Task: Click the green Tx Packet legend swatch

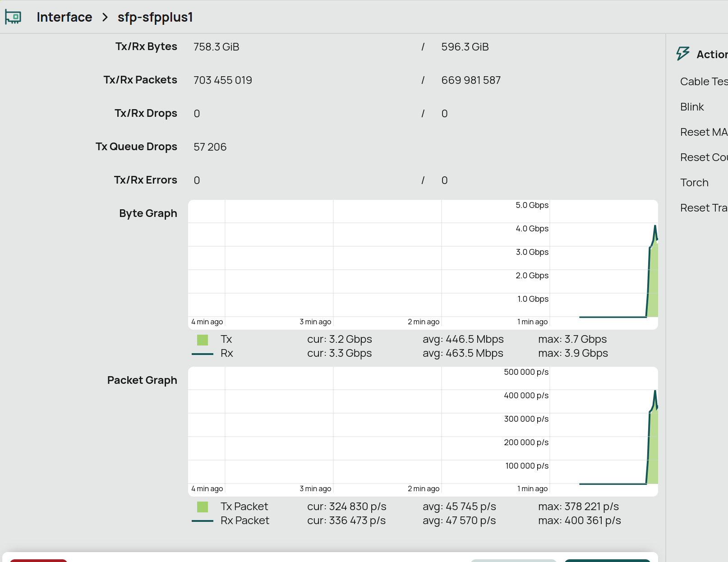Action: (203, 507)
